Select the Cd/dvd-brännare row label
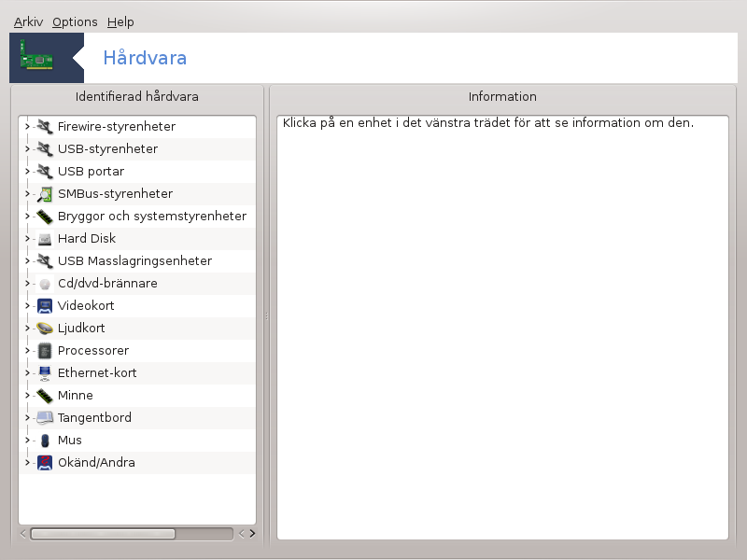The height and width of the screenshot is (560, 747). 107,284
